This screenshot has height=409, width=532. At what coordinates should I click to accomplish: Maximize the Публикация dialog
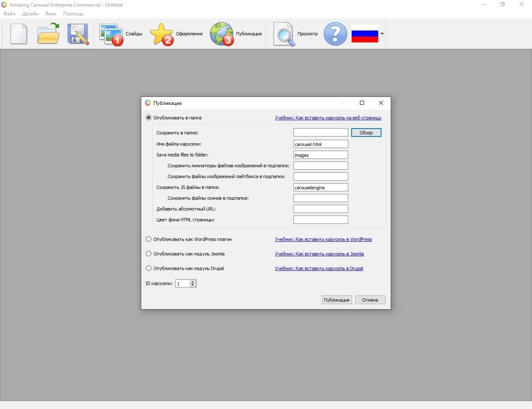click(x=362, y=103)
